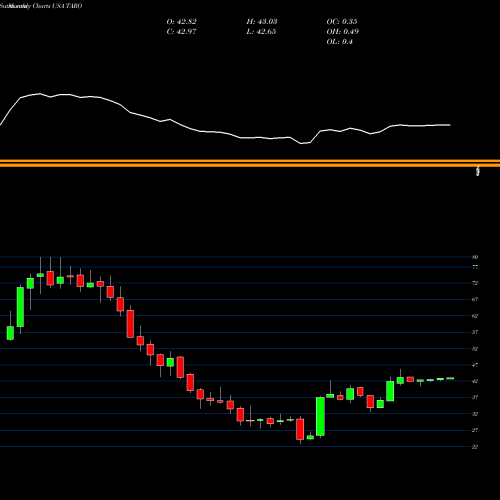Click the 80 price axis label
Viewport: 500px width, 500px height.
(475, 257)
